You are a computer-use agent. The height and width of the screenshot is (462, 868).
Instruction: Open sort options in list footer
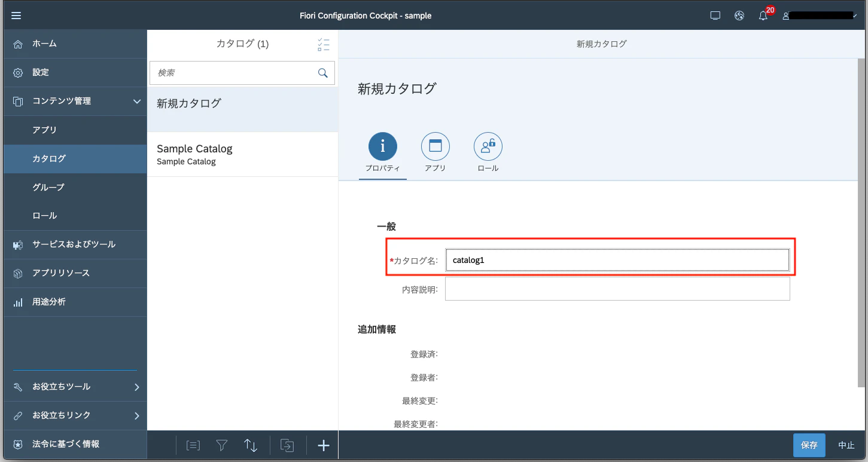251,445
